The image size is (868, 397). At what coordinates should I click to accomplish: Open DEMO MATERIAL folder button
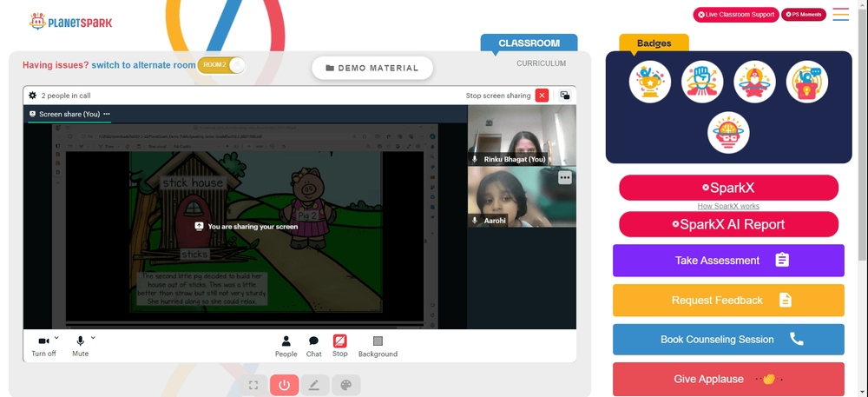(x=372, y=68)
